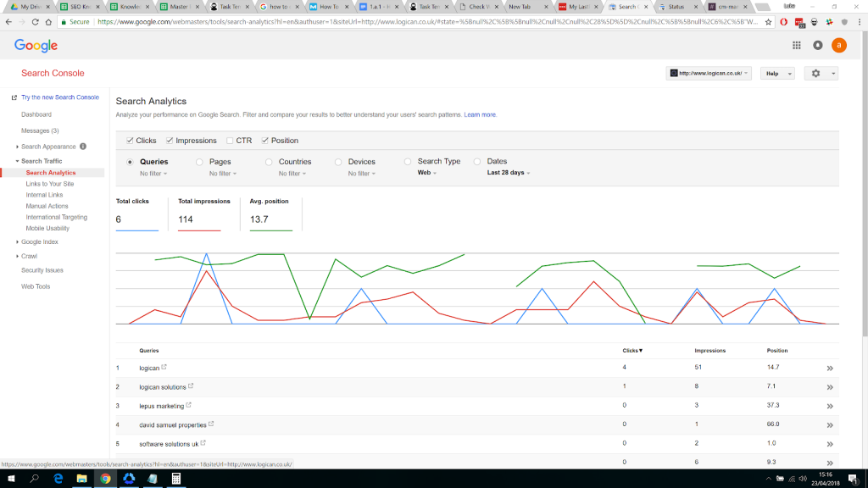Launch Edge from the taskbar
The width and height of the screenshot is (868, 488).
[x=58, y=479]
